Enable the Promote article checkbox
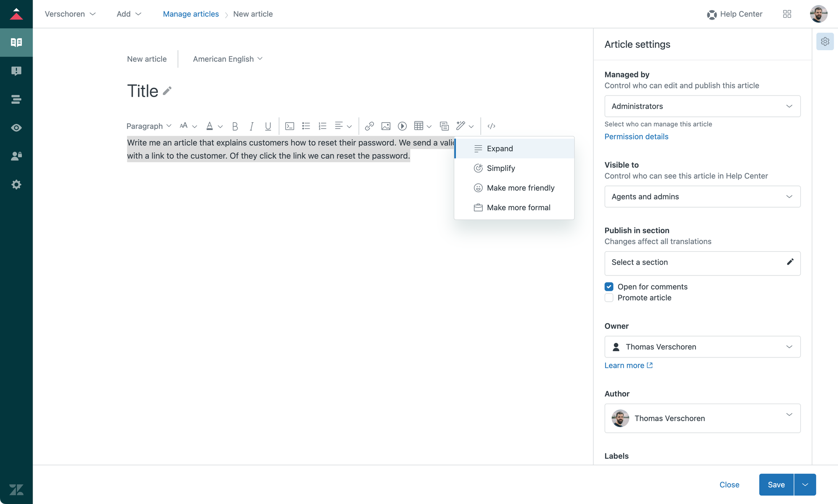The height and width of the screenshot is (504, 838). (x=609, y=298)
